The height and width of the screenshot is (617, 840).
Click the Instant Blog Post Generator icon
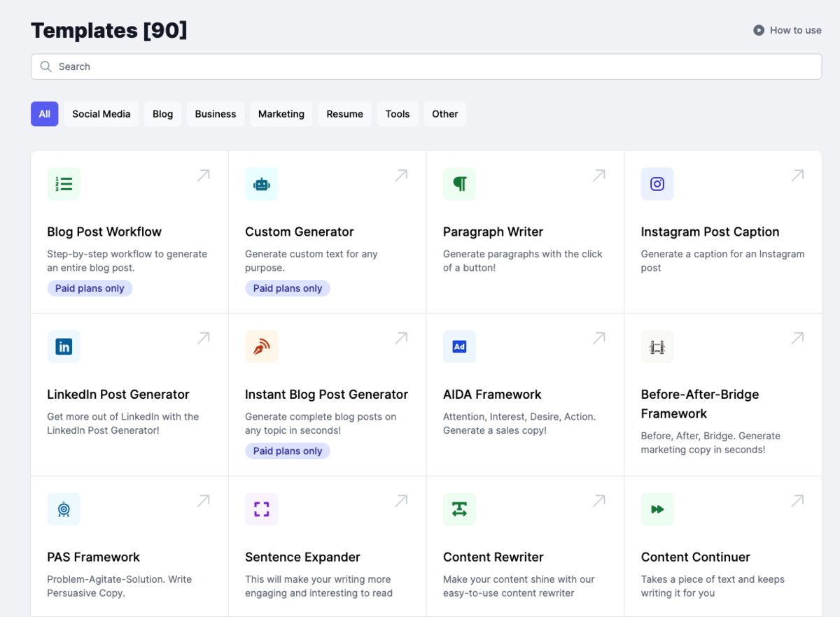(x=261, y=346)
